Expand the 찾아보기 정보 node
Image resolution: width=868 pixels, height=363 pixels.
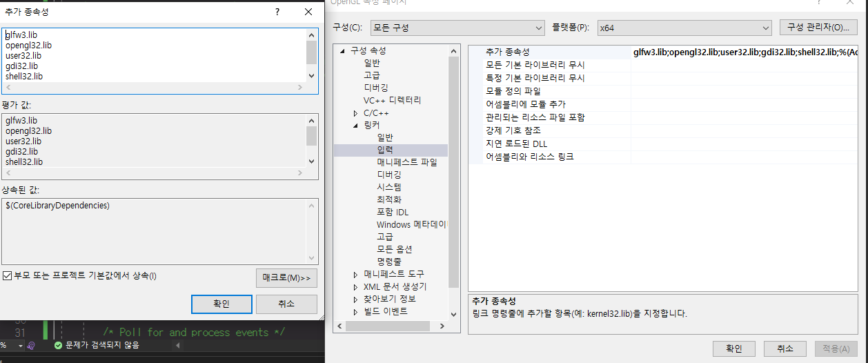[355, 300]
